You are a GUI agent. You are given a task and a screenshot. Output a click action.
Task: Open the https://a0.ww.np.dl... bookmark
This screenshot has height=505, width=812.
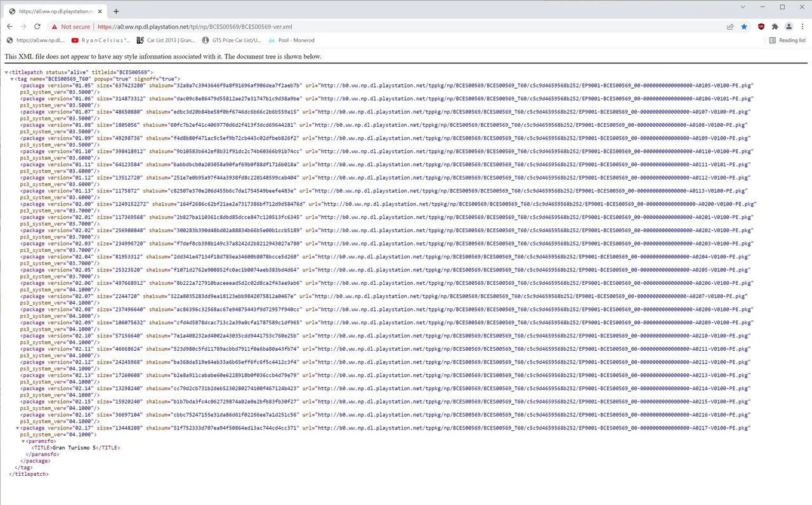tap(36, 40)
